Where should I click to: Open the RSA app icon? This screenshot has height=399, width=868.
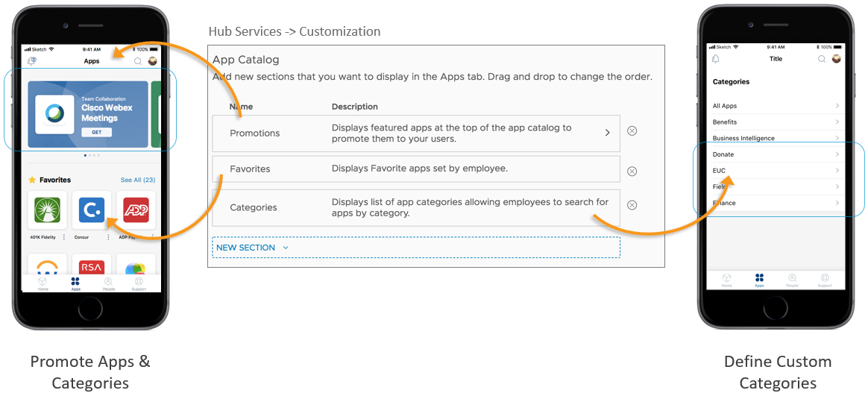click(92, 268)
